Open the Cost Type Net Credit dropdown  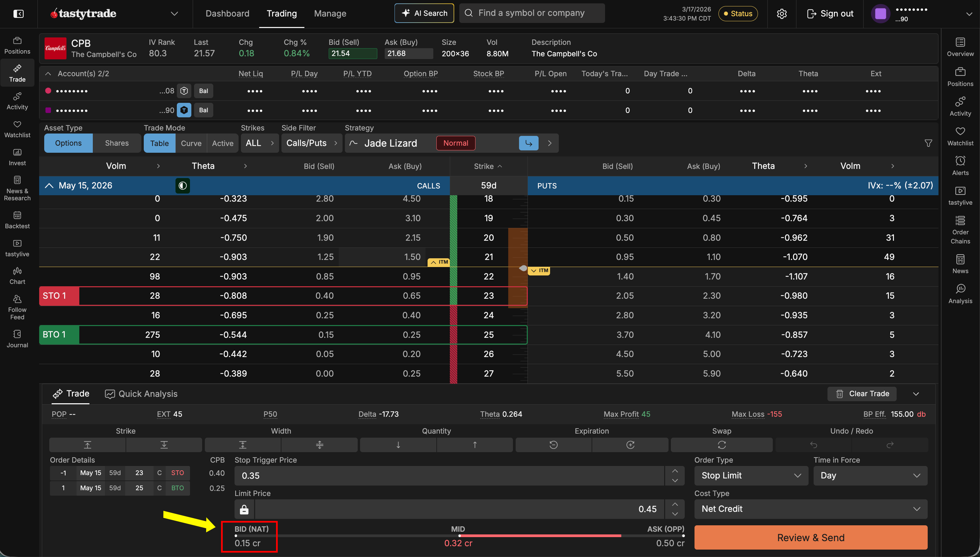[811, 509]
